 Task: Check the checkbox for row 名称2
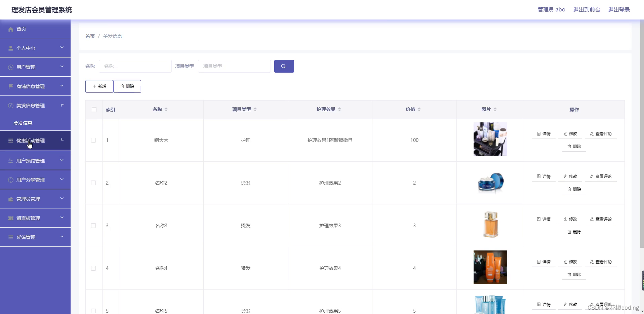coord(93,183)
